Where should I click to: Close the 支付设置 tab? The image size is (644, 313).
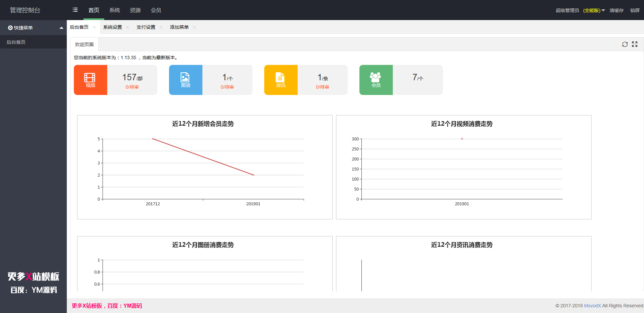click(x=161, y=27)
